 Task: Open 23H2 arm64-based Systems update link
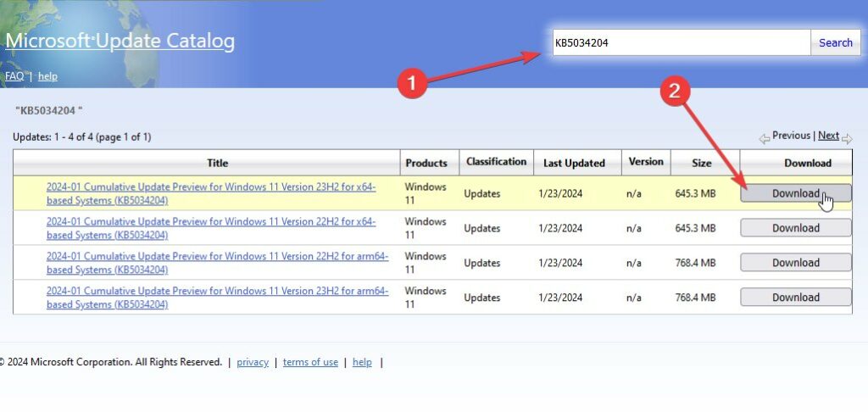click(218, 298)
